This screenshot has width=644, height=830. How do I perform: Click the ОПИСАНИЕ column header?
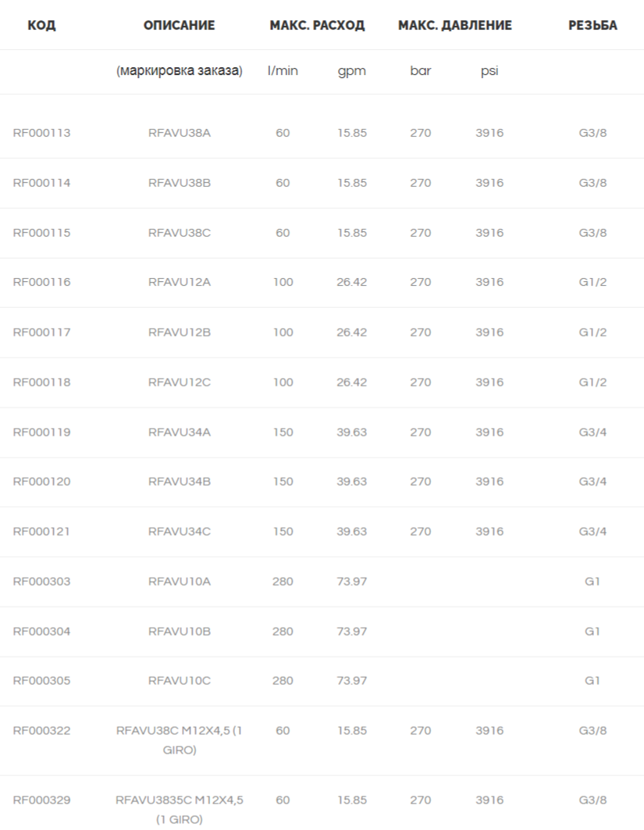[x=180, y=26]
